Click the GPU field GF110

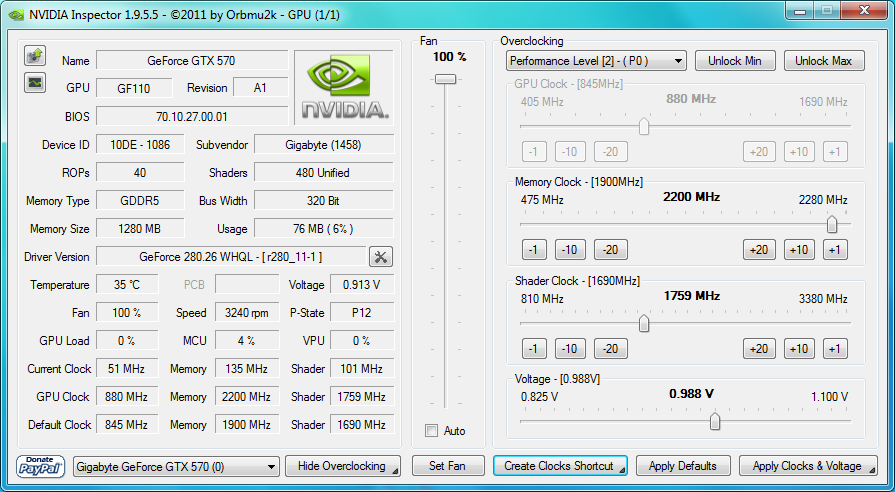point(134,88)
